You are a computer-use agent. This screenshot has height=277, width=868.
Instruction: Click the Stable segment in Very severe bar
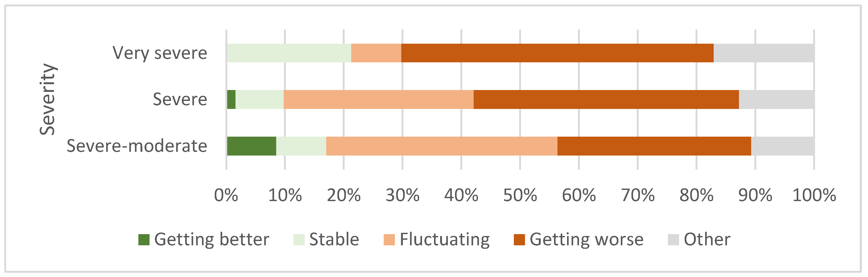[289, 53]
